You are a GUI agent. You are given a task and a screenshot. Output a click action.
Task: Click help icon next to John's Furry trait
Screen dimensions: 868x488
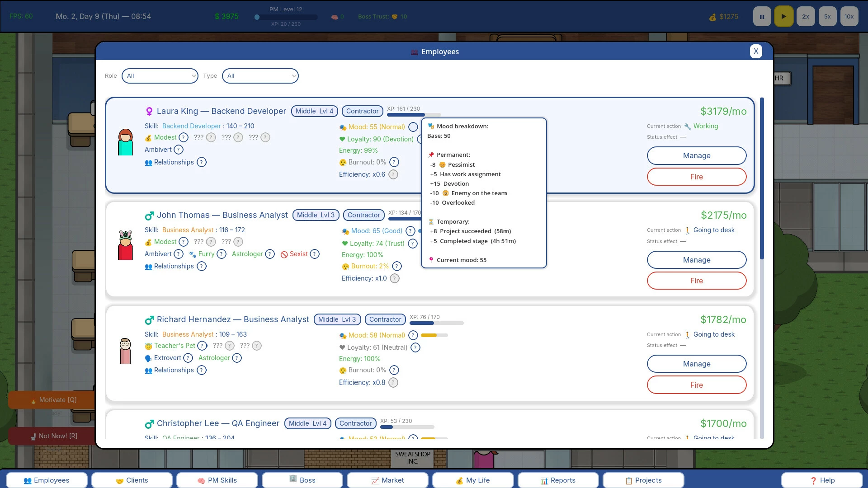click(x=222, y=254)
